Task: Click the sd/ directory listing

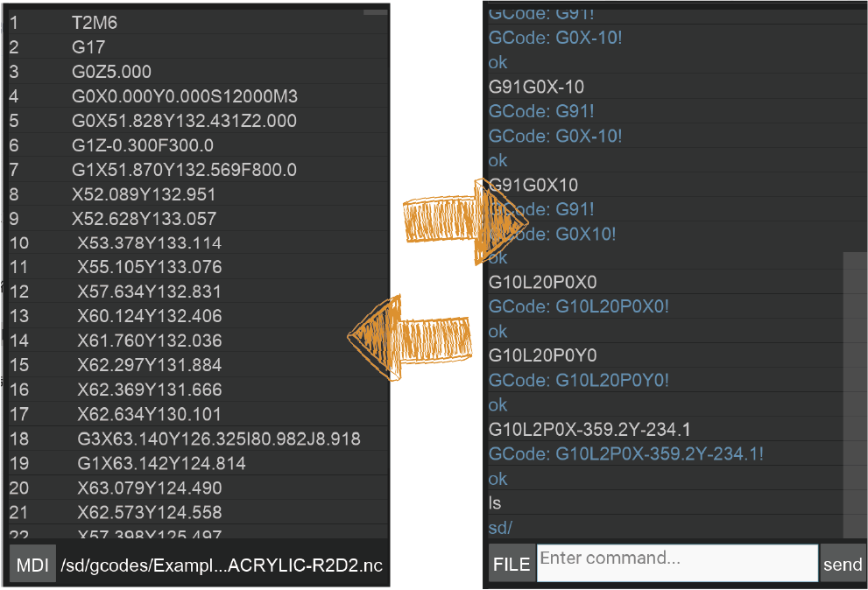Action: click(x=500, y=528)
